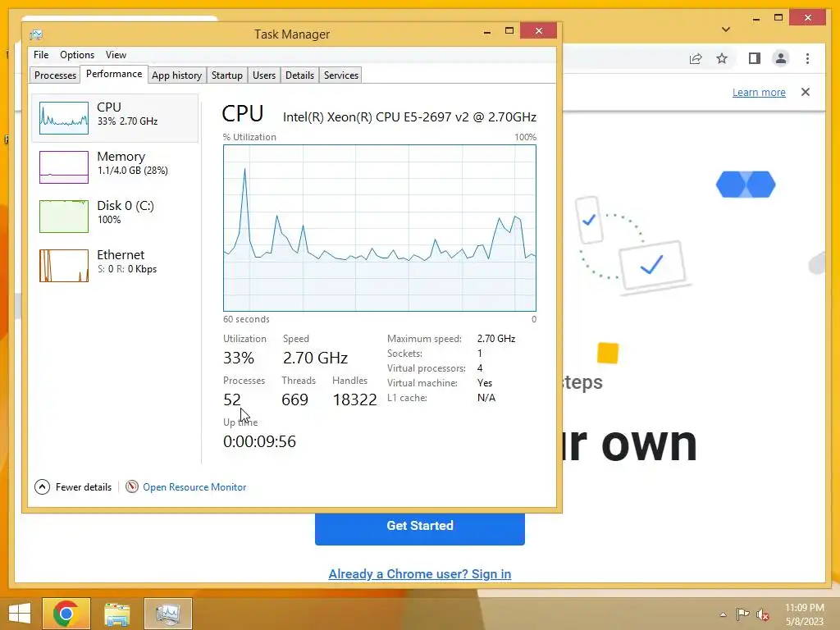Switch to the Startup tab
This screenshot has width=840, height=630.
click(226, 75)
